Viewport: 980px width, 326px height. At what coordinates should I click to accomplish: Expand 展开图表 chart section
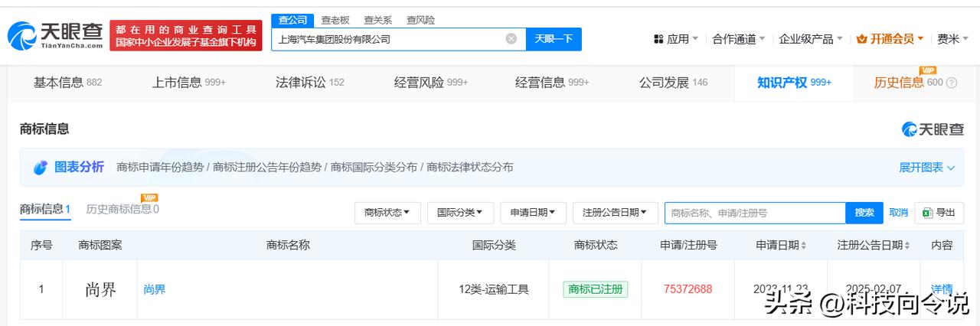coord(926,168)
